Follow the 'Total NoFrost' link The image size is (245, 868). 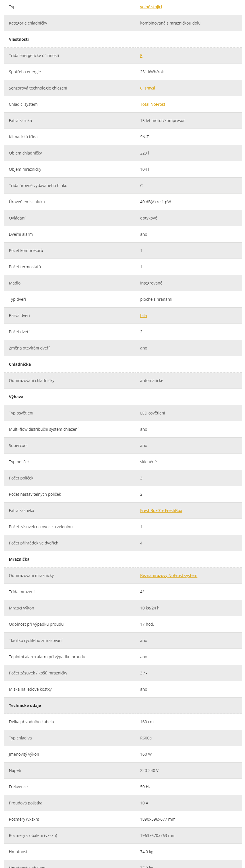[x=153, y=104]
